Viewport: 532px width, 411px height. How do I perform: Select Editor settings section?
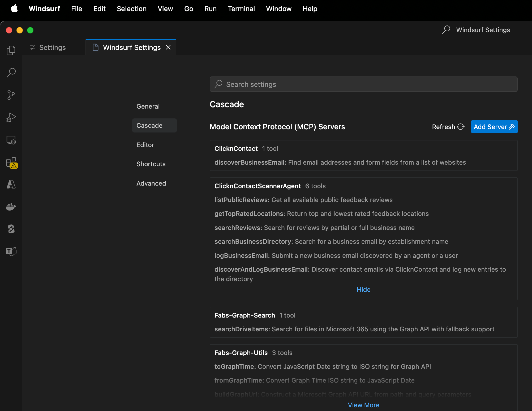pos(154,145)
